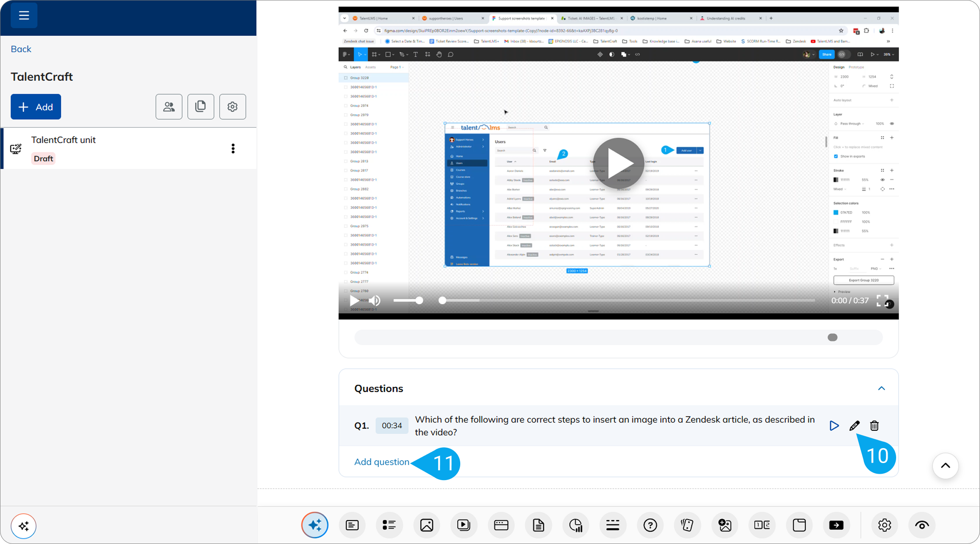This screenshot has width=980, height=544.
Task: Click the Add button to create a unit
Action: (x=36, y=106)
